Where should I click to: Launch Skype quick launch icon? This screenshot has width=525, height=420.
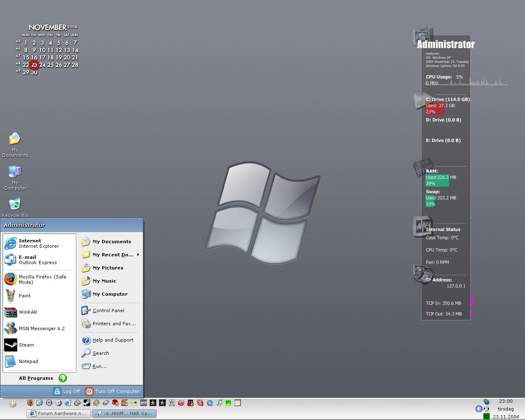coord(200,403)
